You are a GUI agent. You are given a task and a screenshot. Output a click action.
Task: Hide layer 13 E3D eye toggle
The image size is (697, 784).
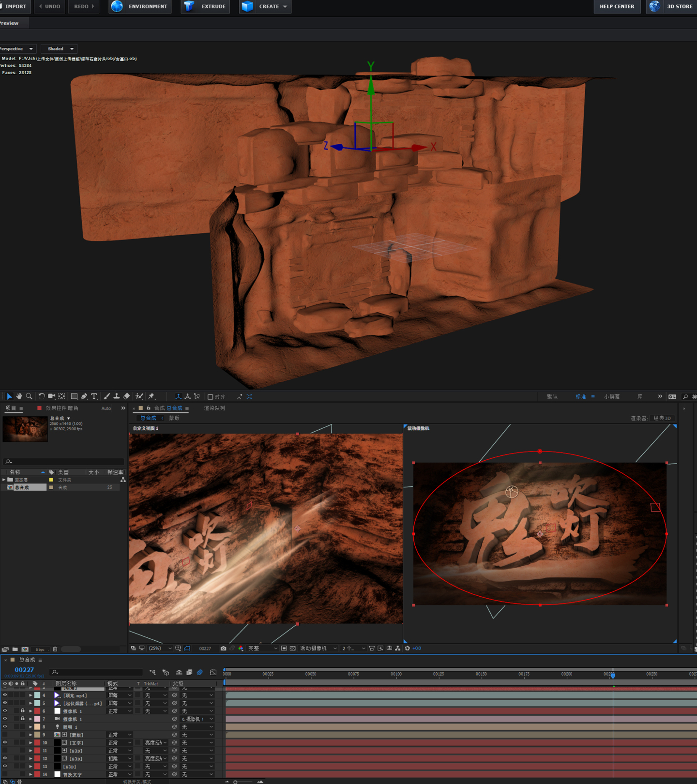point(5,767)
